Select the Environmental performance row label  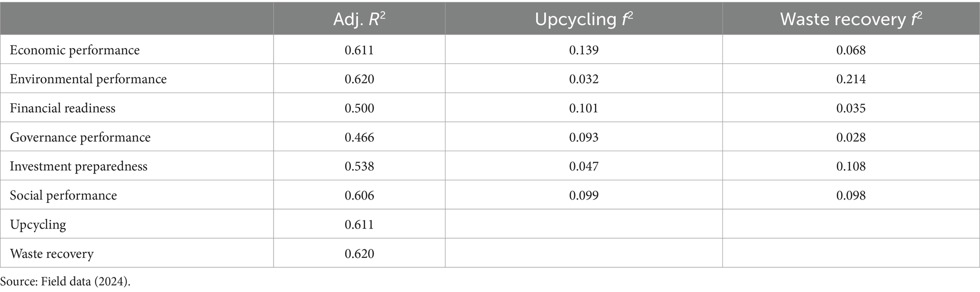coord(88,79)
